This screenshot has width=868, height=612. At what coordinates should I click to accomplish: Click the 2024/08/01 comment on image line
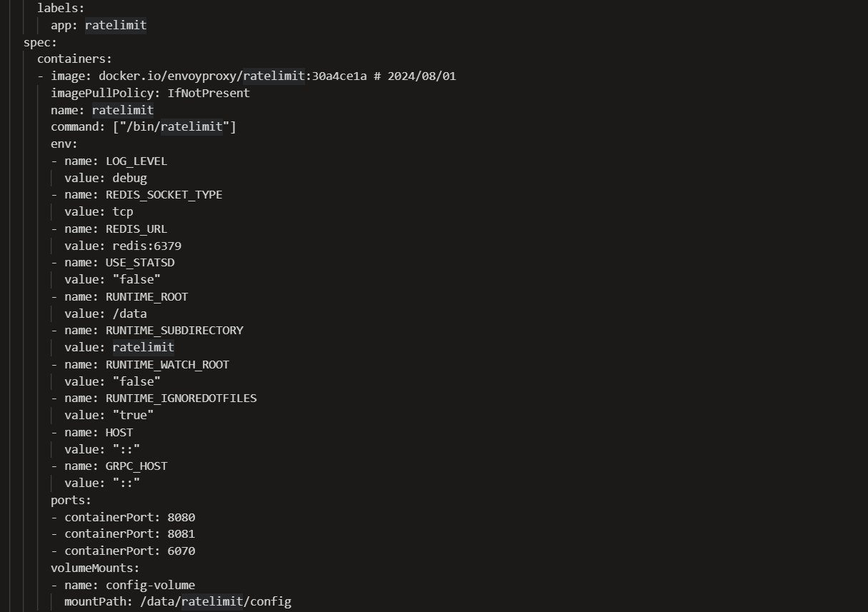[x=421, y=76]
